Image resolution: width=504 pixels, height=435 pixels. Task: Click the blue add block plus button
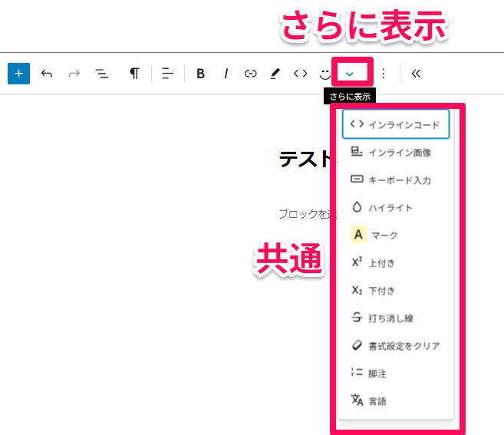point(18,74)
